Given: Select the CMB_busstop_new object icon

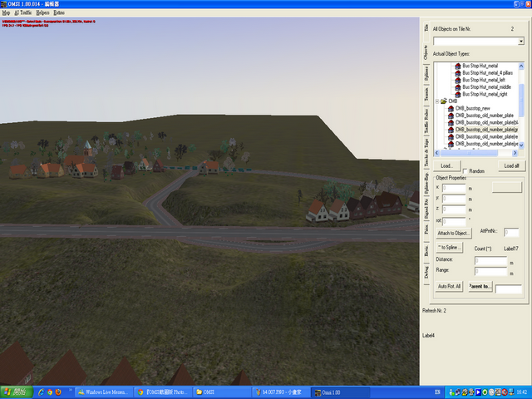Looking at the screenshot, I should 451,109.
